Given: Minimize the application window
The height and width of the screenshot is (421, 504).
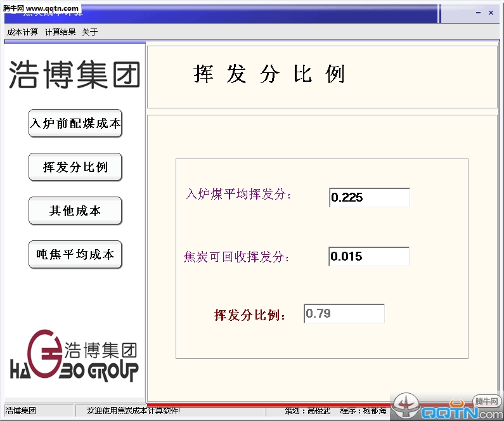Looking at the screenshot, I should [x=478, y=13].
